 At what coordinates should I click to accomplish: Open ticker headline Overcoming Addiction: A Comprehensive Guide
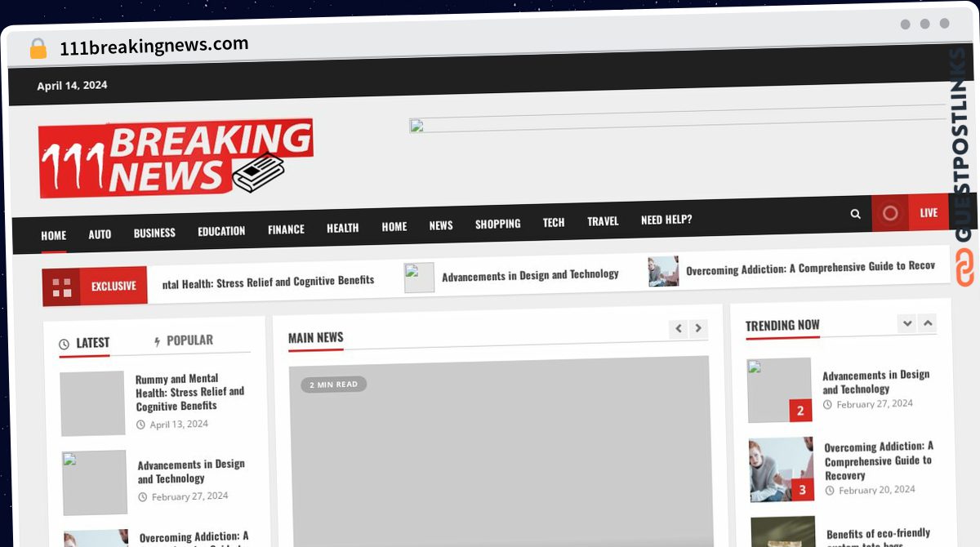[x=810, y=268]
